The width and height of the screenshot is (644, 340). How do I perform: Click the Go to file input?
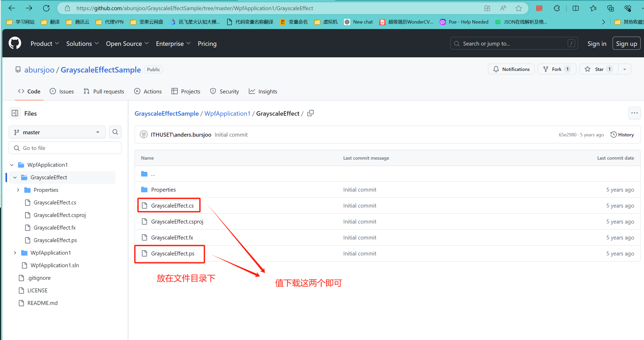tap(65, 148)
